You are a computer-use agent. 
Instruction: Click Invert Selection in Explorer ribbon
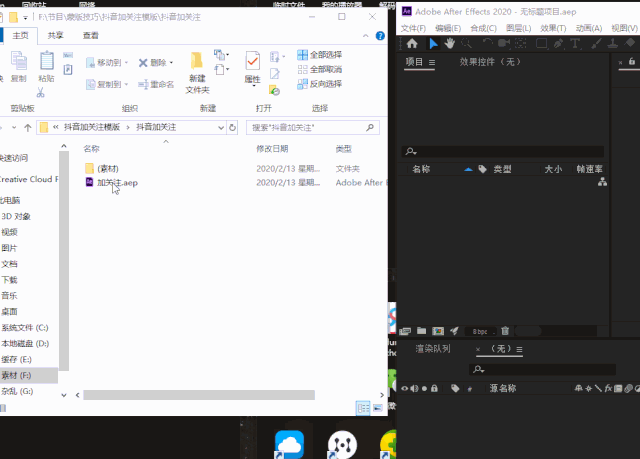pos(320,84)
